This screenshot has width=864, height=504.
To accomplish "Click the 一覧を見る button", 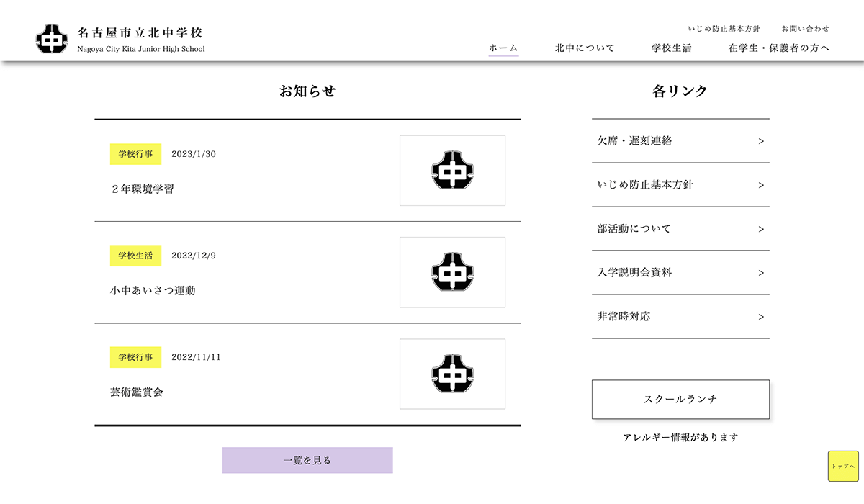I will pos(307,460).
